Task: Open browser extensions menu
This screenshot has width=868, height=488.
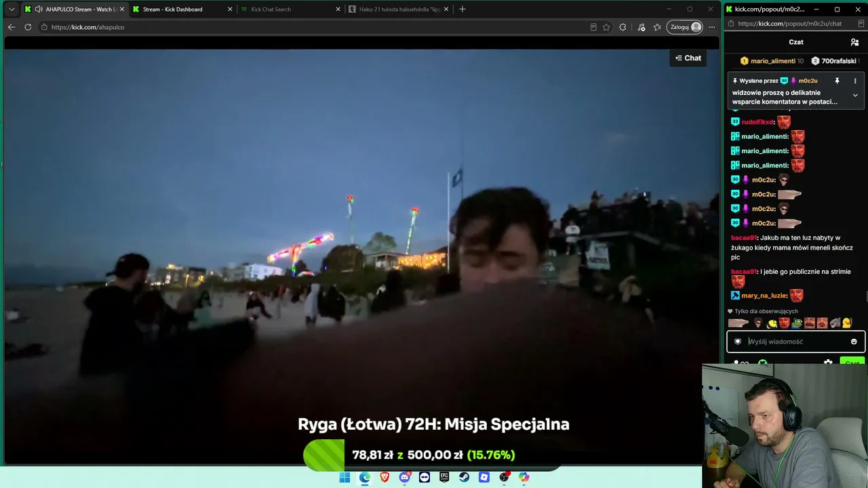Action: tap(623, 27)
